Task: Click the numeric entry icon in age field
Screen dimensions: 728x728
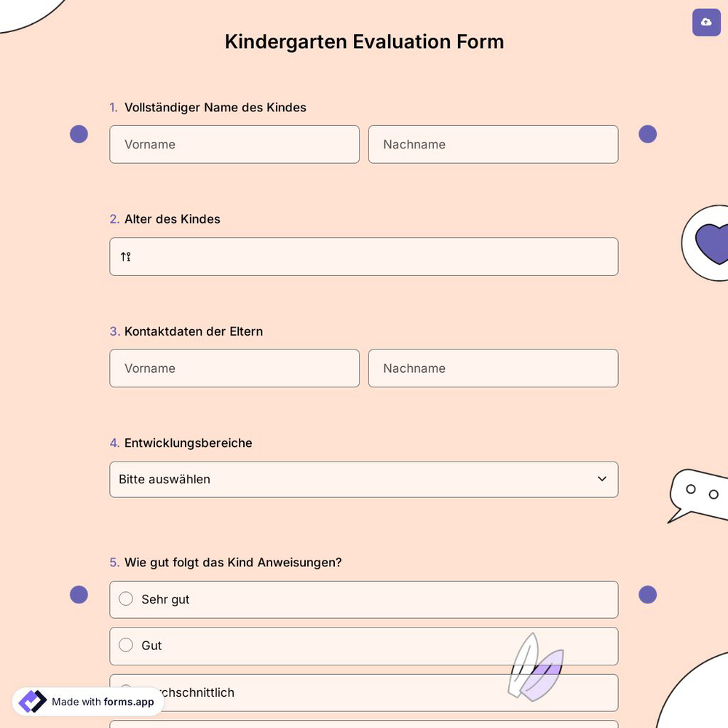Action: pyautogui.click(x=124, y=256)
